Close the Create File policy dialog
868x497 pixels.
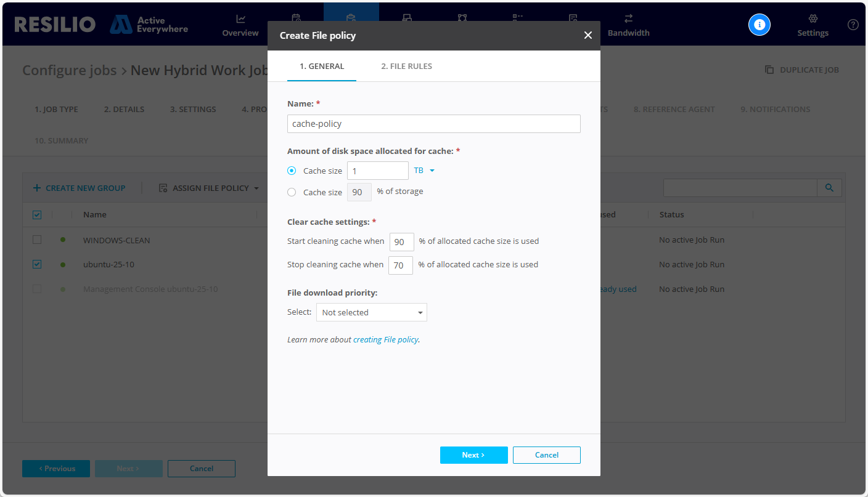click(x=588, y=36)
